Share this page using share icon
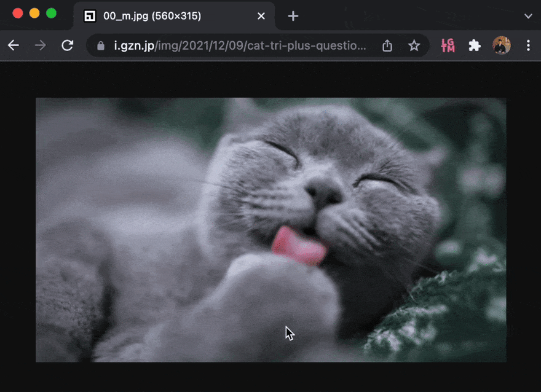Viewport: 541px width, 392px height. (x=387, y=45)
